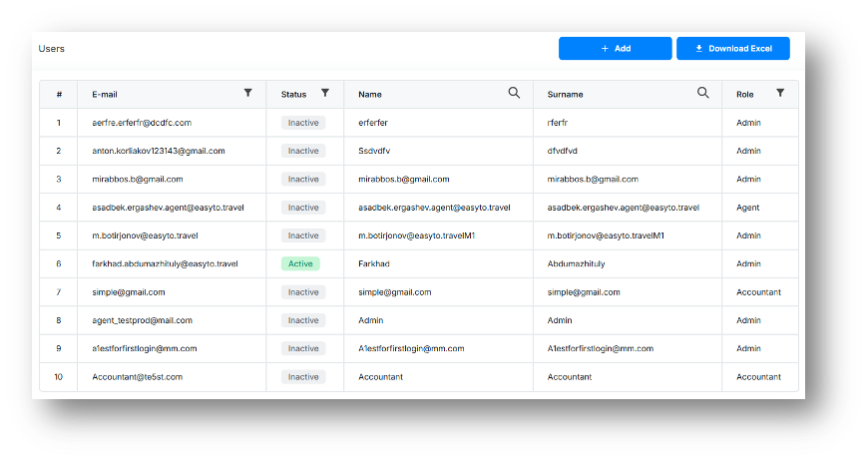Image resolution: width=868 pixels, height=461 pixels.
Task: Click the Users page title
Action: (52, 48)
